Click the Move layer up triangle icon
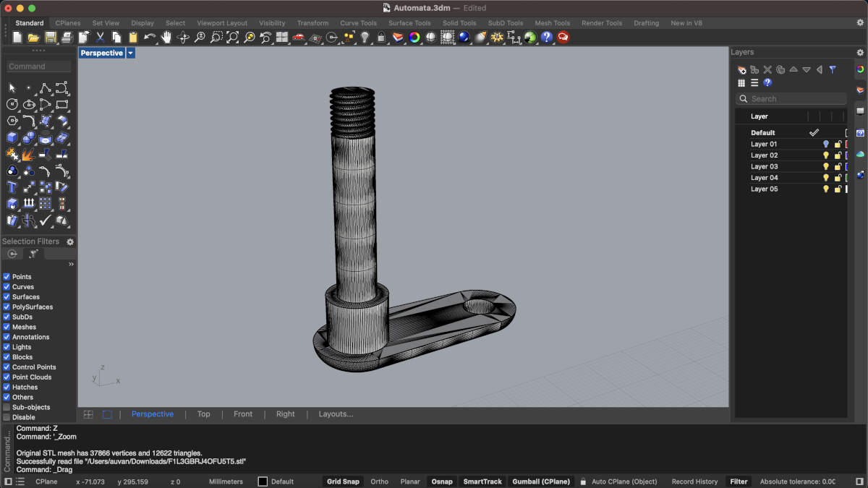The image size is (868, 488). click(793, 70)
